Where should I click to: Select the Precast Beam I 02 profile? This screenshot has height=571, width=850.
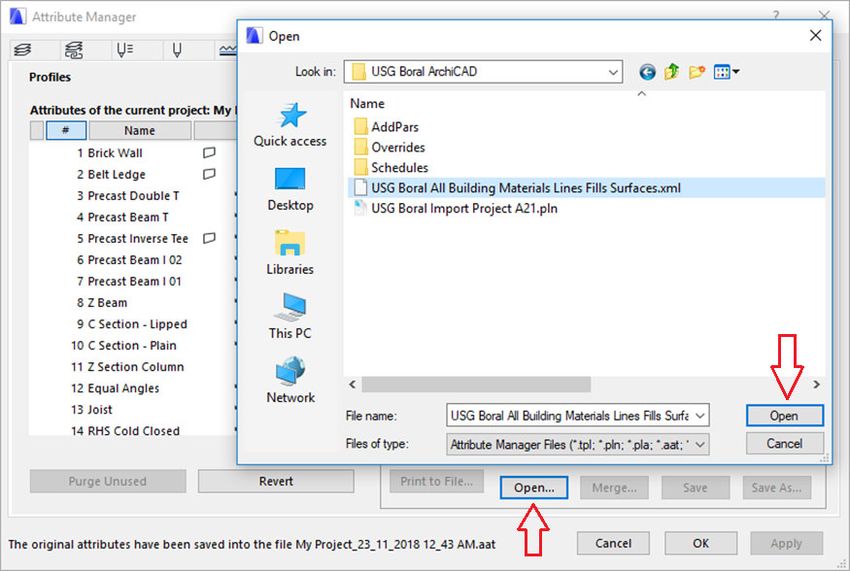[x=134, y=260]
